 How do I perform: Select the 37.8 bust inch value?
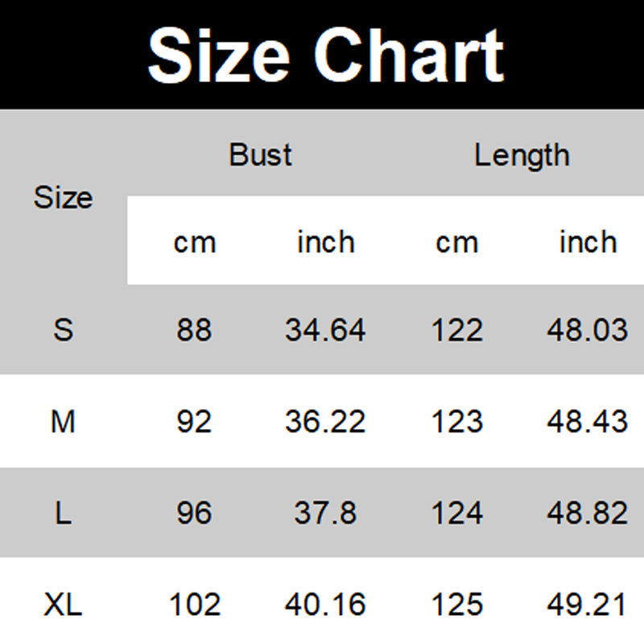(x=325, y=513)
